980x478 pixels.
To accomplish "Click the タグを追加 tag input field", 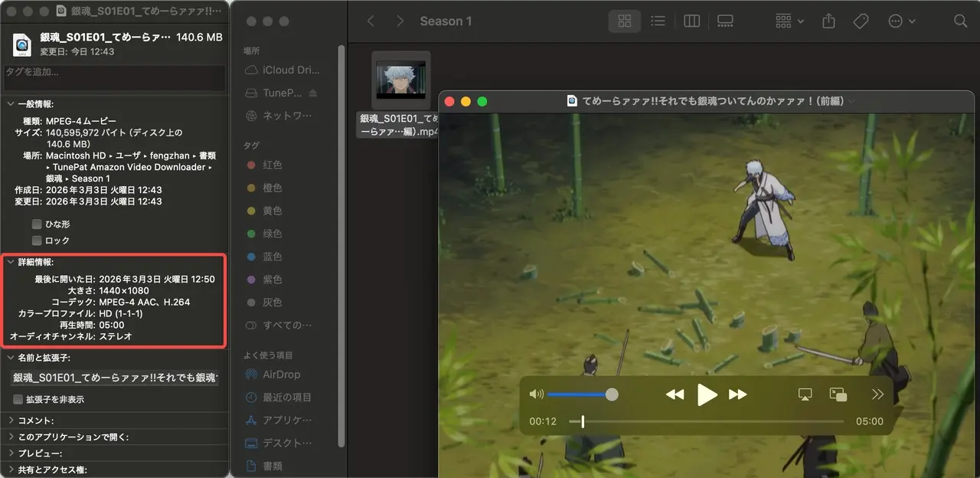I will pos(115,78).
